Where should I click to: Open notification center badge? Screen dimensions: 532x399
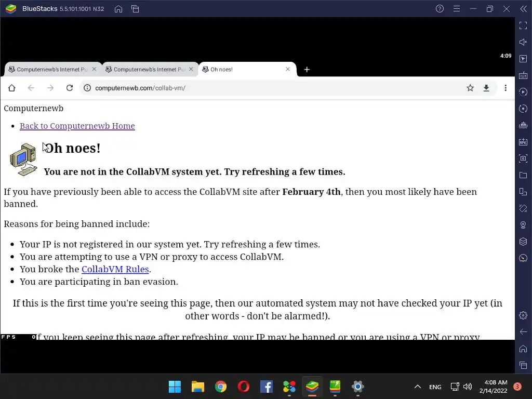(x=517, y=387)
